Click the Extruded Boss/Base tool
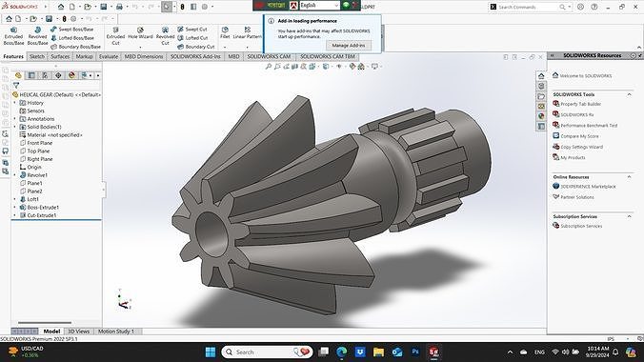This screenshot has height=362, width=644. (13, 36)
